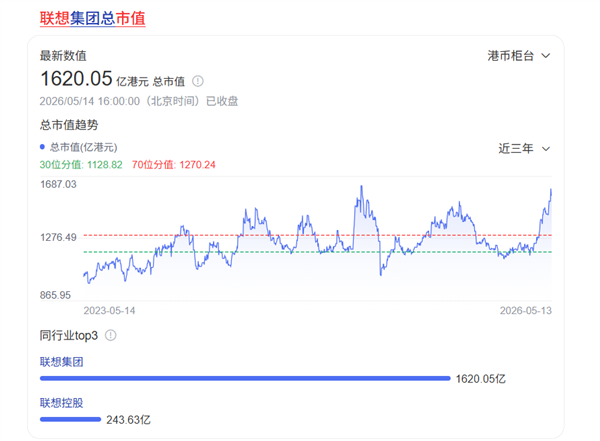The image size is (600, 441).
Task: Click the 已收盘 status text
Action: [222, 101]
